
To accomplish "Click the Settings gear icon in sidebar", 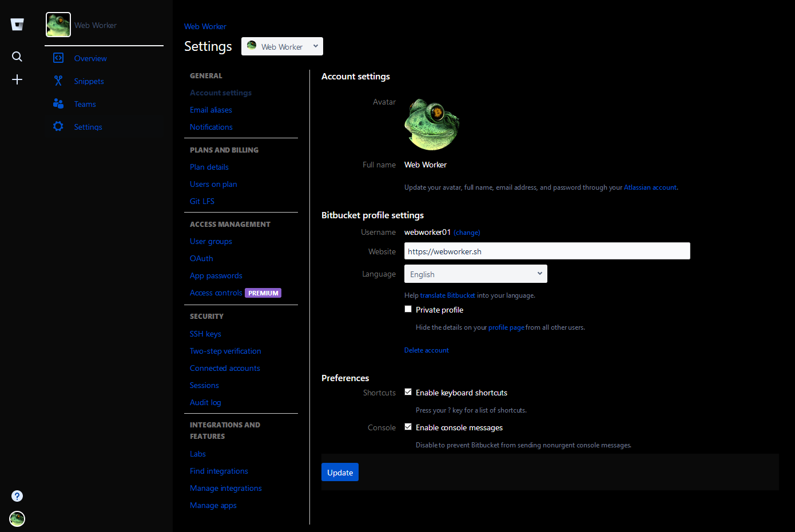I will pyautogui.click(x=58, y=126).
